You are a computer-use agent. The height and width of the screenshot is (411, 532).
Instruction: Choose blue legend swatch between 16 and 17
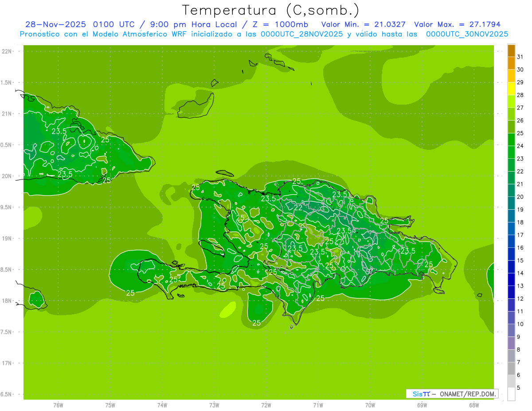tap(511, 241)
